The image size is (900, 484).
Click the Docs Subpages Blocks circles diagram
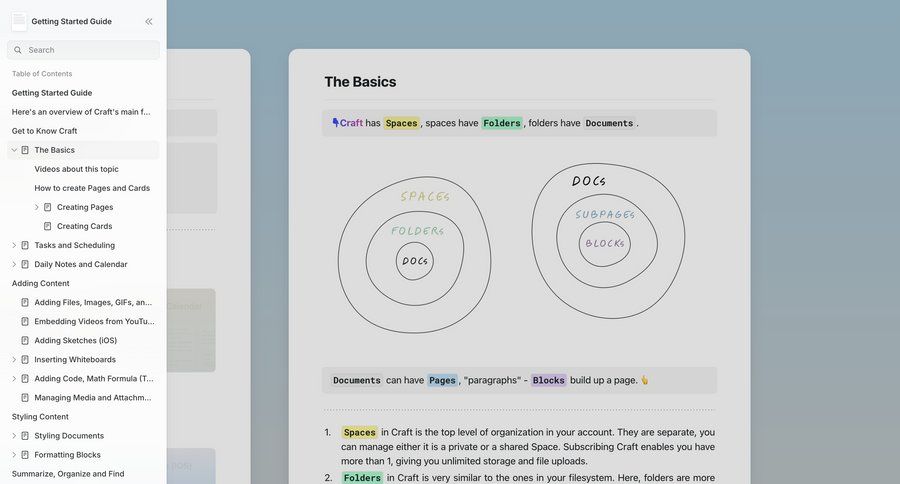608,241
